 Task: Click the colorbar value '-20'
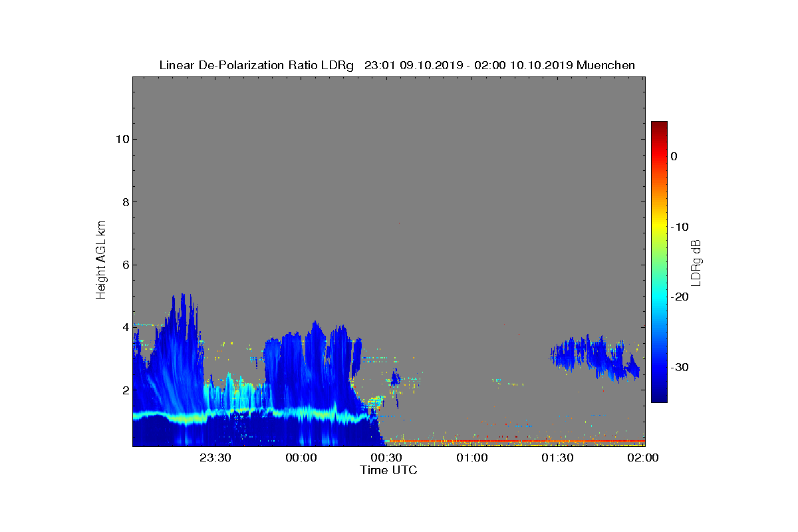tap(680, 297)
